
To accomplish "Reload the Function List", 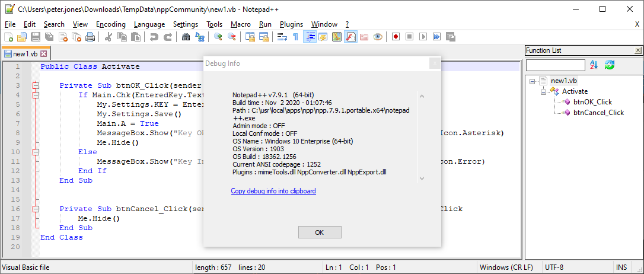I will coord(610,65).
